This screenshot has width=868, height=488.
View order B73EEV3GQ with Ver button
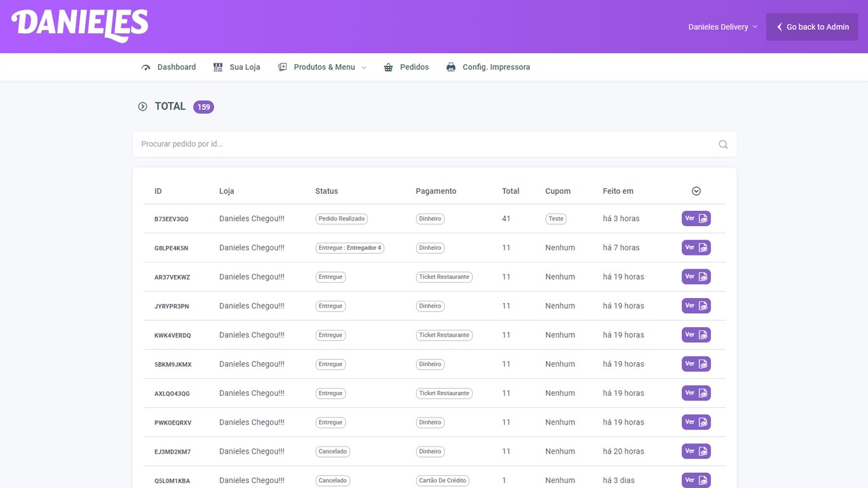tap(696, 219)
